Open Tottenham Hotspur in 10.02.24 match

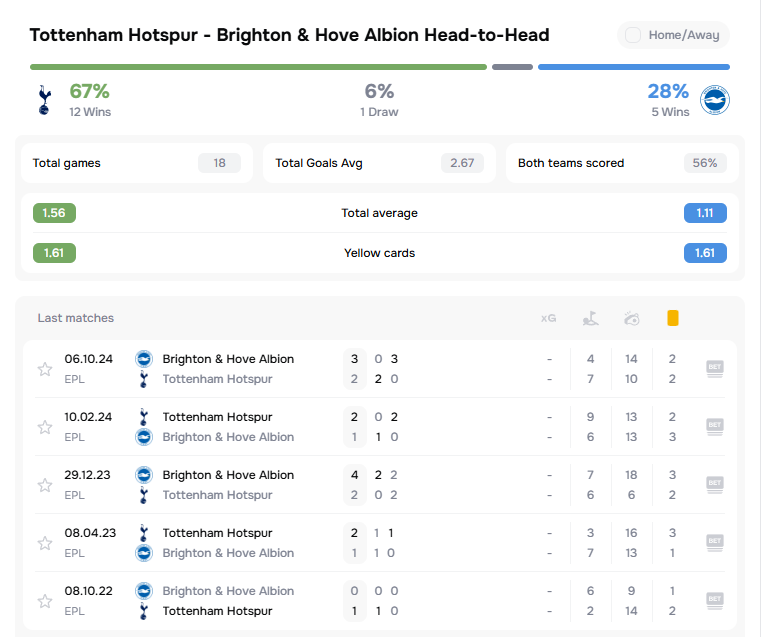pos(215,417)
